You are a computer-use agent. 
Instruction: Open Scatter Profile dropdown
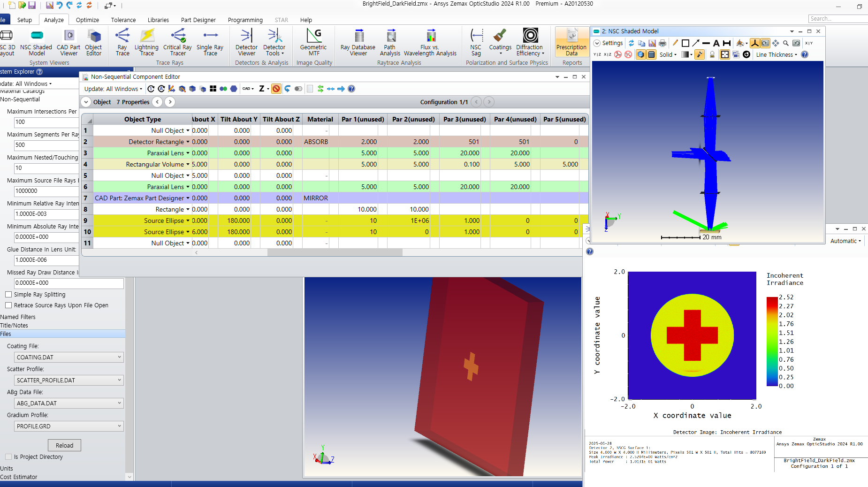[69, 380]
